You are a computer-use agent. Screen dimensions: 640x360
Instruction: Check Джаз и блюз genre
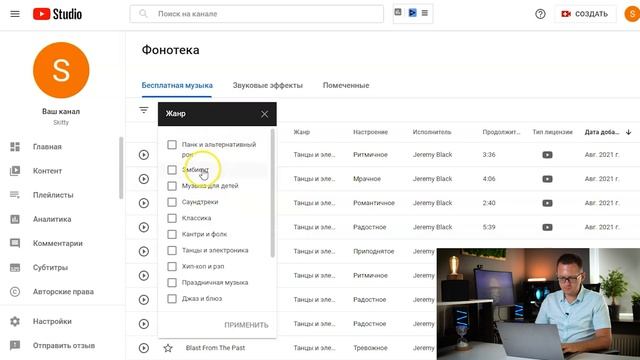tap(172, 299)
